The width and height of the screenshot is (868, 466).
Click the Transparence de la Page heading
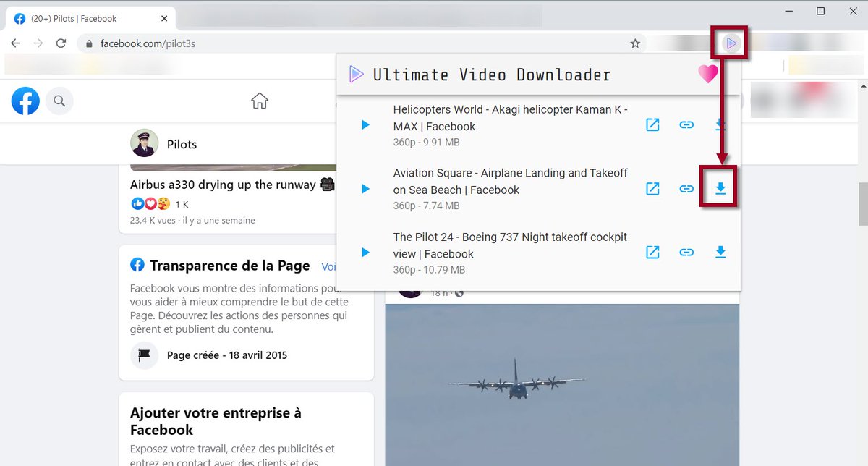[230, 266]
